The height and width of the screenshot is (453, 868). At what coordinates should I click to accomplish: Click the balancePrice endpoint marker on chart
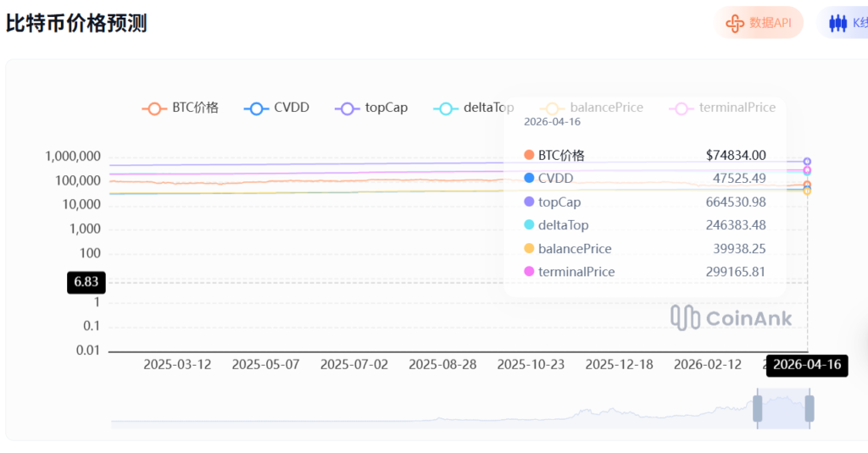(x=807, y=191)
